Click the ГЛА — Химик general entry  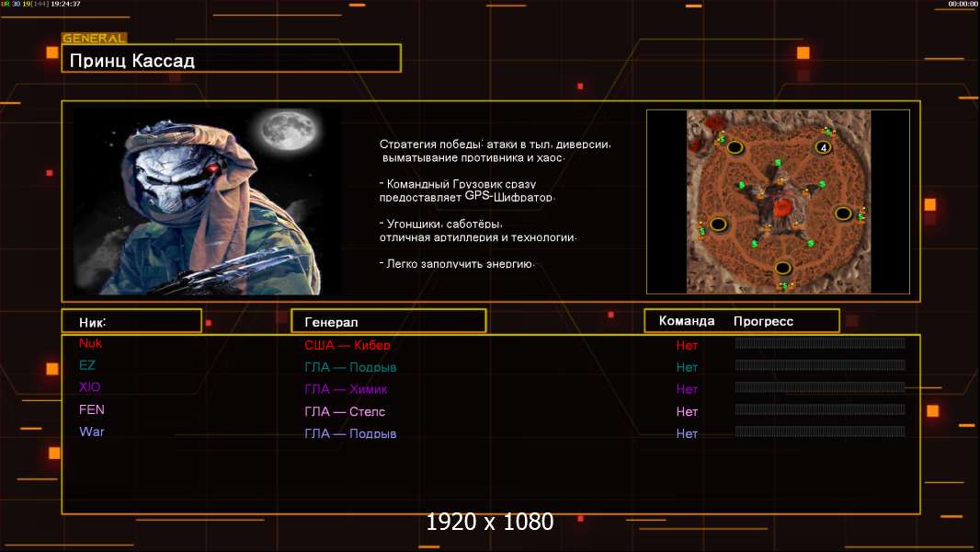[346, 389]
